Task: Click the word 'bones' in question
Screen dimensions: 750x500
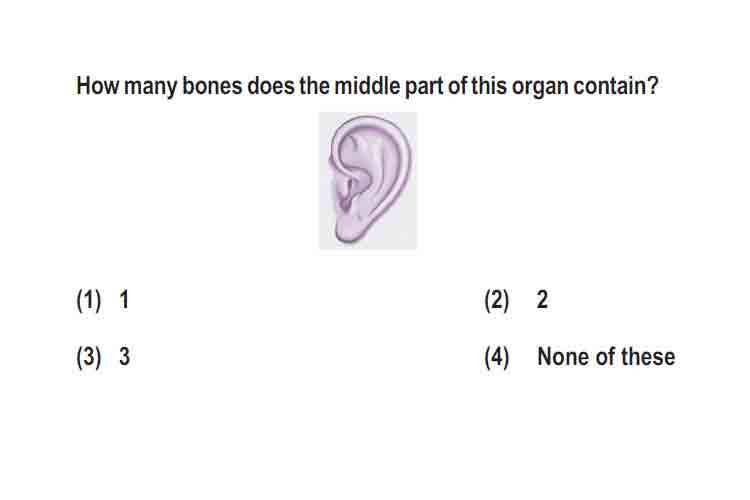Action: click(x=212, y=86)
